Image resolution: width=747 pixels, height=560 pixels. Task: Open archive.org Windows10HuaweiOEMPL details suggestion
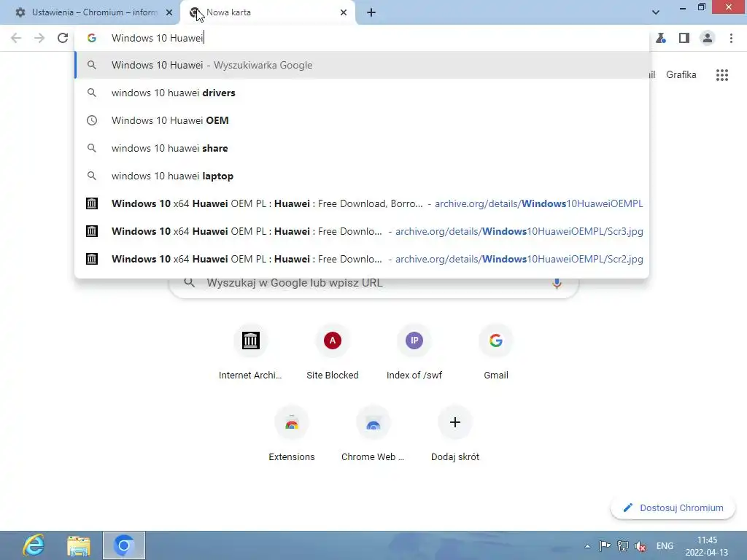pyautogui.click(x=362, y=203)
